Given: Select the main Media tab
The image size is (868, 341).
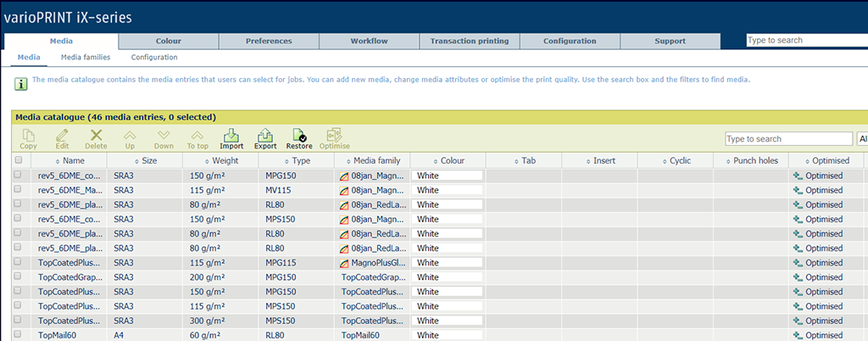Looking at the screenshot, I should pos(61,41).
